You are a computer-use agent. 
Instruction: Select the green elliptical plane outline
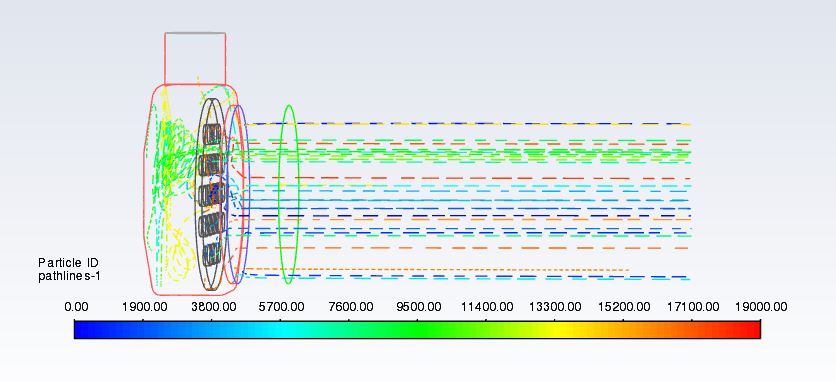coord(288,194)
